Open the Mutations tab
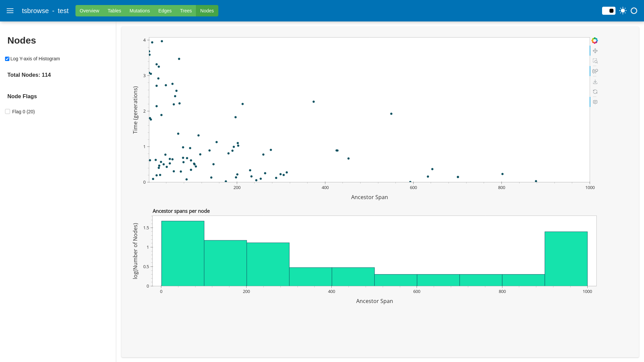The image size is (644, 362). pos(139,11)
